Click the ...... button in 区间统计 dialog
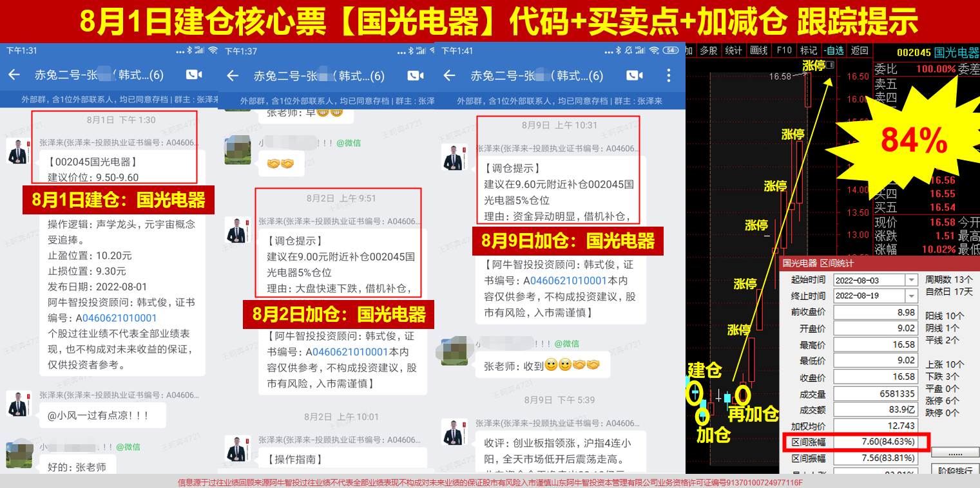The height and width of the screenshot is (488, 980). pos(954,453)
